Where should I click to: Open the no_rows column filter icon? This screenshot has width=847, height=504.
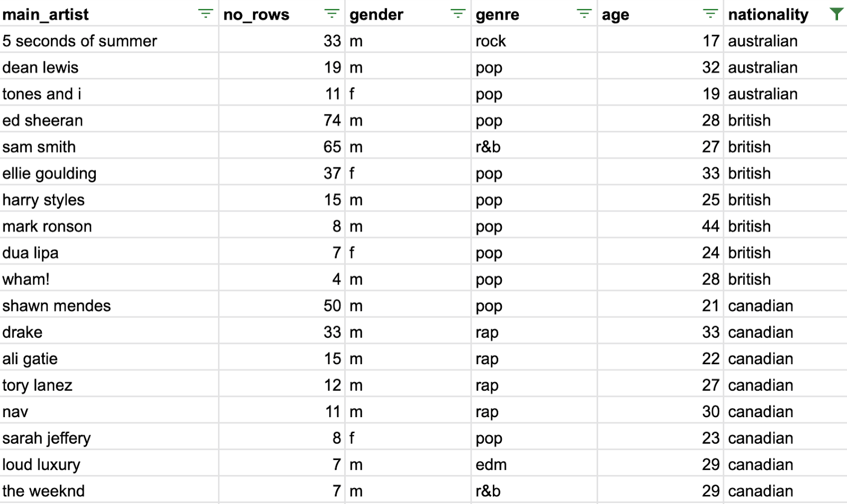pyautogui.click(x=331, y=14)
